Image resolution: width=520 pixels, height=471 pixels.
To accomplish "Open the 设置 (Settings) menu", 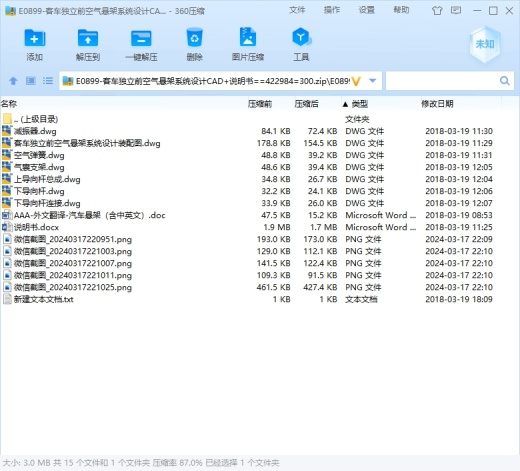I will click(366, 10).
